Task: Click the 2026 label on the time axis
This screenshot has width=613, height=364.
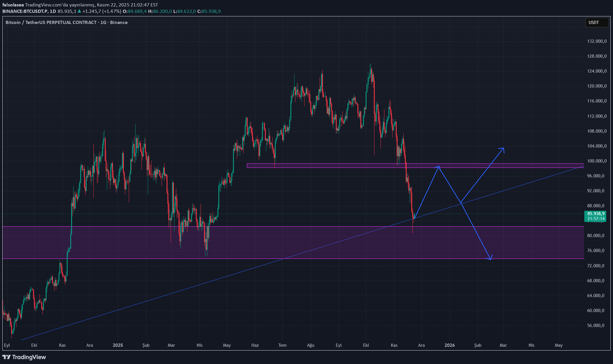Action: coord(449,345)
